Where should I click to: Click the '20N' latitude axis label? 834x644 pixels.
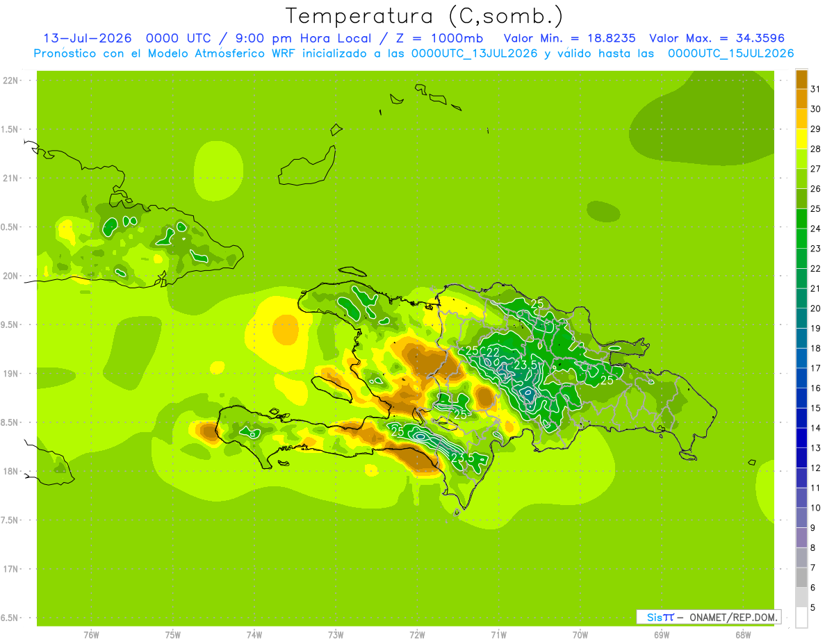[x=11, y=276]
